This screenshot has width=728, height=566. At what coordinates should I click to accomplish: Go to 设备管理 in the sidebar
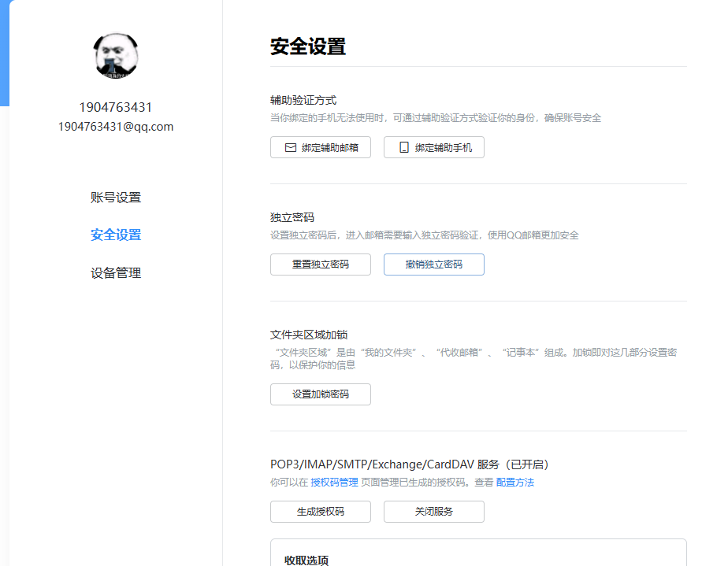[116, 273]
